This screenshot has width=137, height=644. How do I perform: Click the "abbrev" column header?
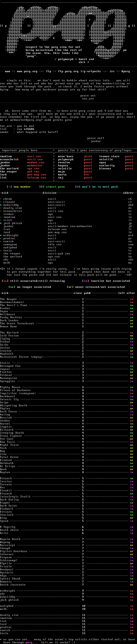coord(128,193)
